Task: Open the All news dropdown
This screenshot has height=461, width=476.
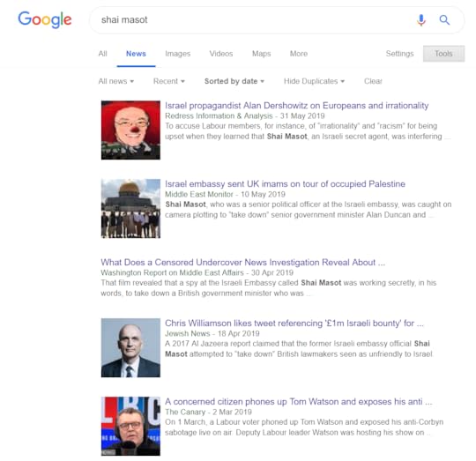Action: (116, 81)
